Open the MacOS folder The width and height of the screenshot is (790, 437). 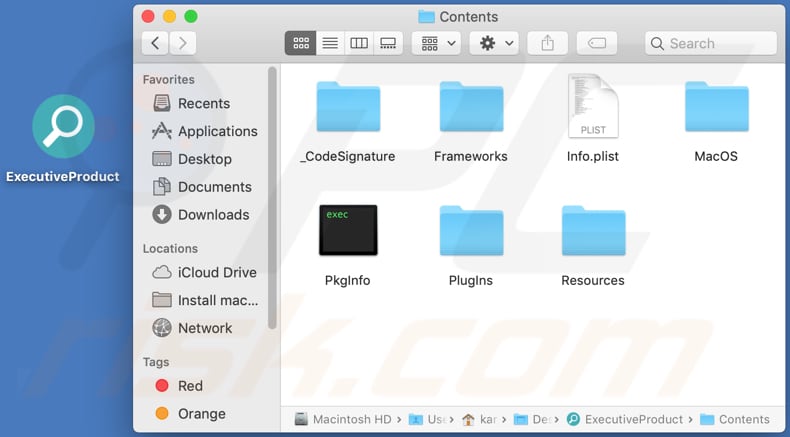pos(716,108)
